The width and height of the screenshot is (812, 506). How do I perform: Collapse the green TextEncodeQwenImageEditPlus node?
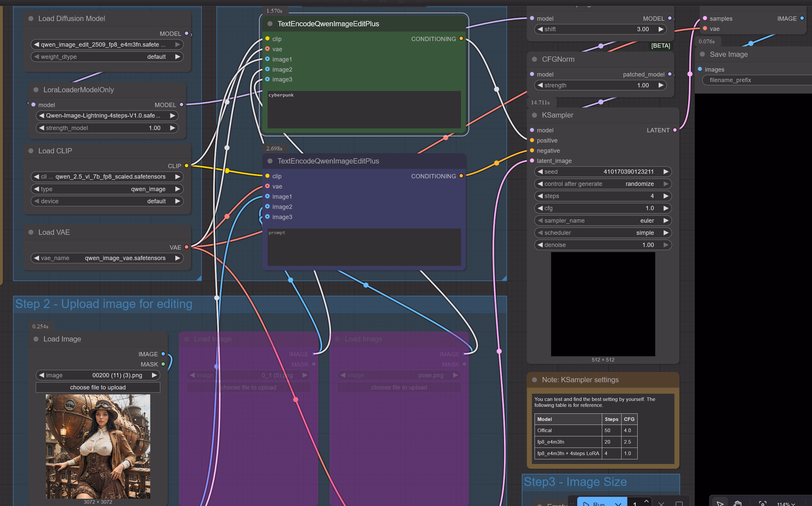[x=270, y=24]
